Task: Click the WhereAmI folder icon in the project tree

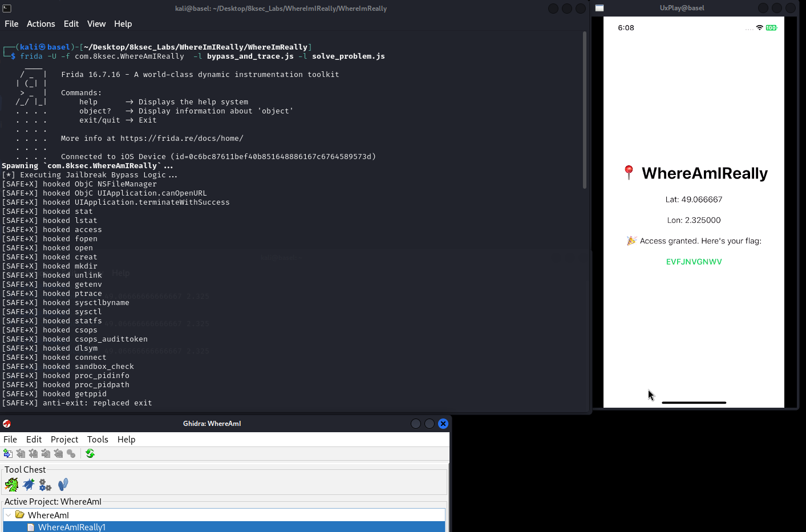Action: [20, 515]
